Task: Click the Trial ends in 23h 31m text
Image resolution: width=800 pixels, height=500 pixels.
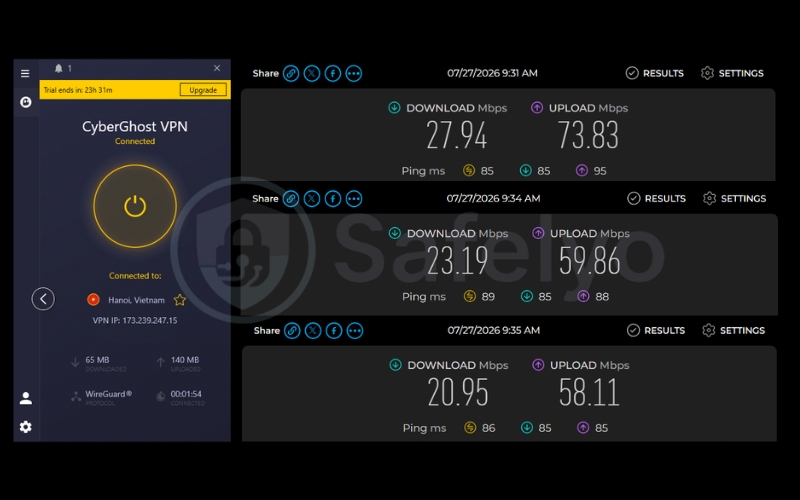Action: pos(78,90)
